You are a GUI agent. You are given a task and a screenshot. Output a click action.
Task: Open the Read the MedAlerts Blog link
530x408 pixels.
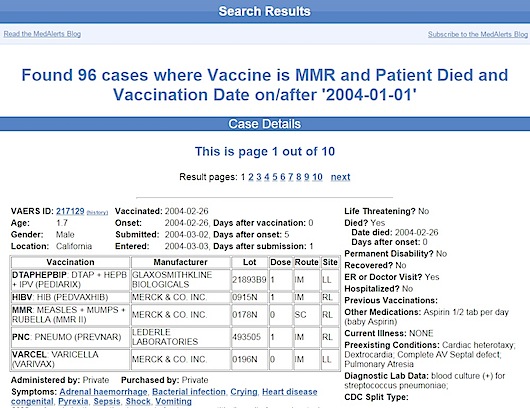(42, 34)
